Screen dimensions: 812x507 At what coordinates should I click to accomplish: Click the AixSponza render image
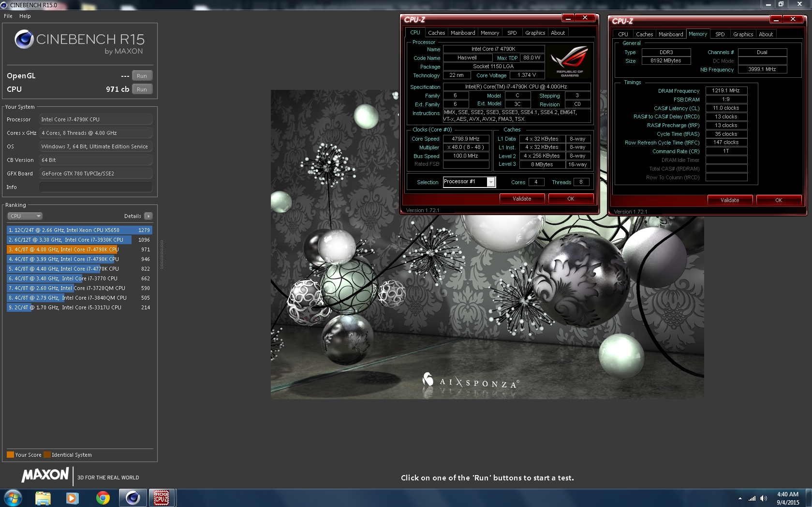487,244
